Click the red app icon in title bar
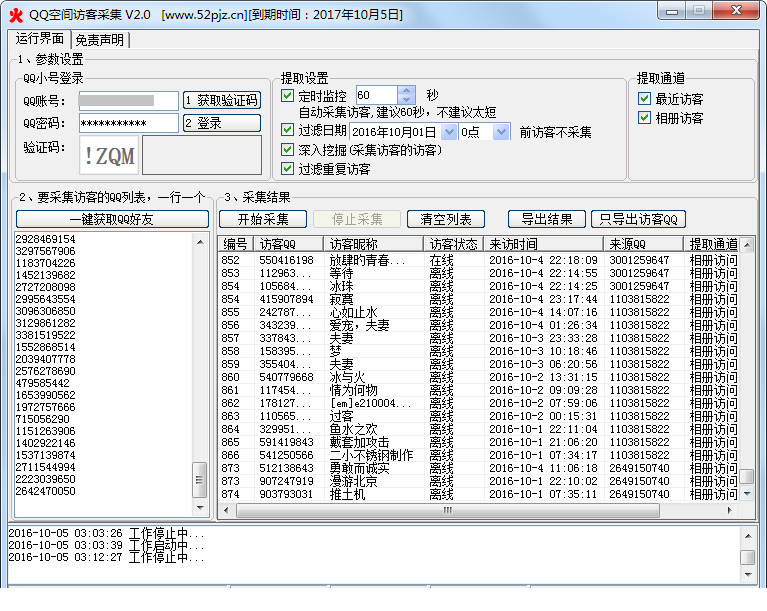This screenshot has height=611, width=767. (x=16, y=15)
